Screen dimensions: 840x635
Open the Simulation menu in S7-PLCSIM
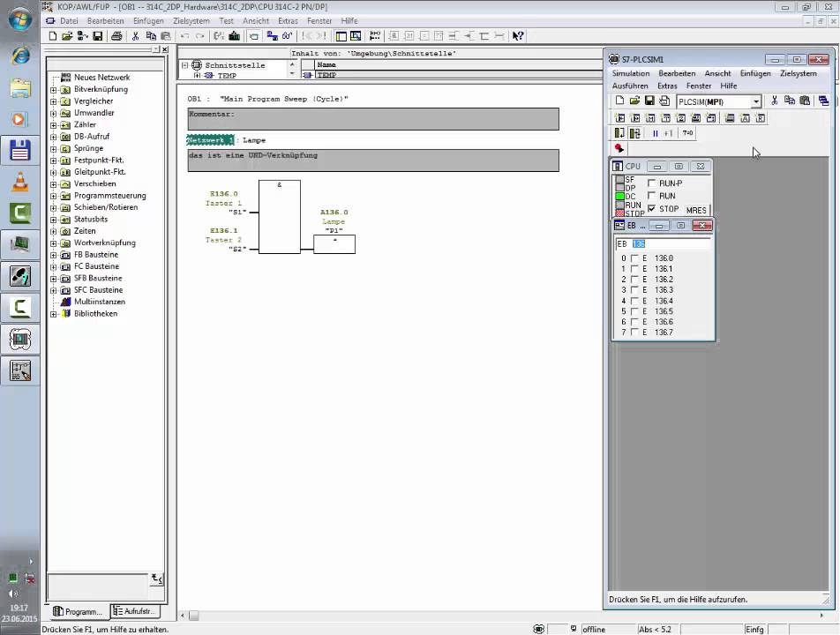click(631, 73)
